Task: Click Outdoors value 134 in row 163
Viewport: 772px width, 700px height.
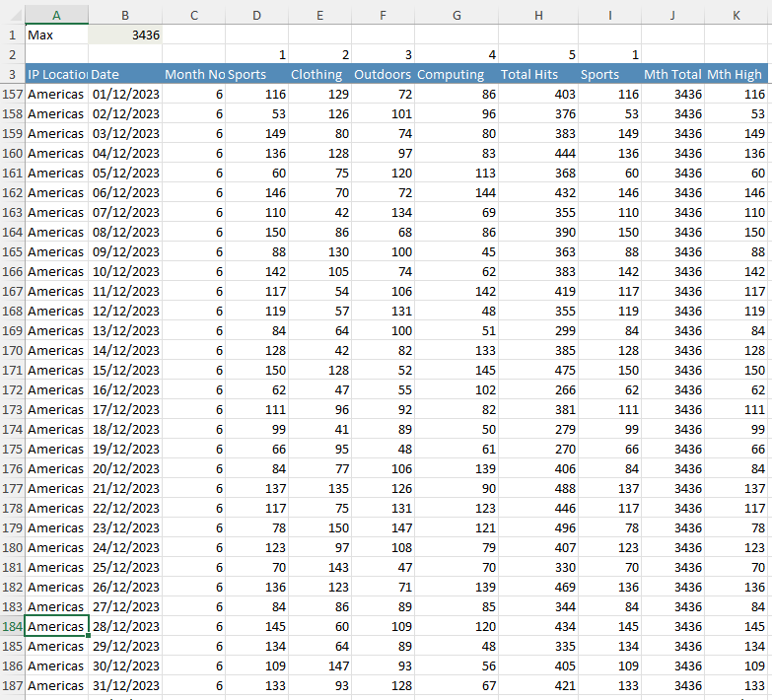Action: 384,212
